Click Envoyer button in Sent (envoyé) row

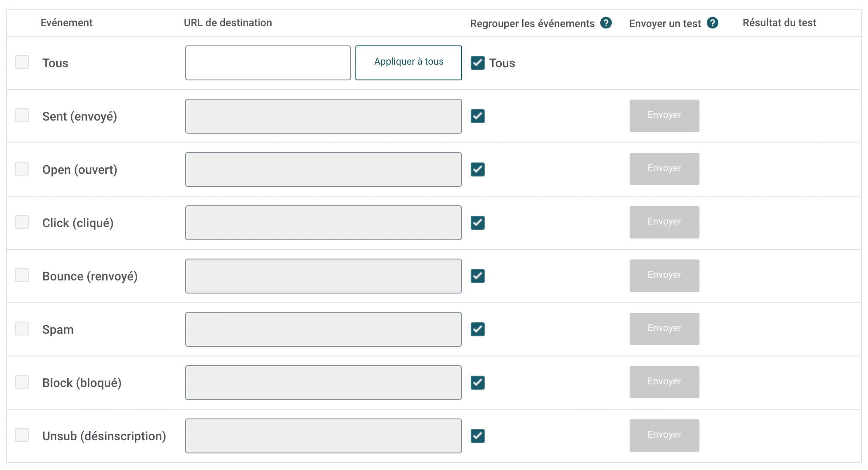[x=665, y=116]
